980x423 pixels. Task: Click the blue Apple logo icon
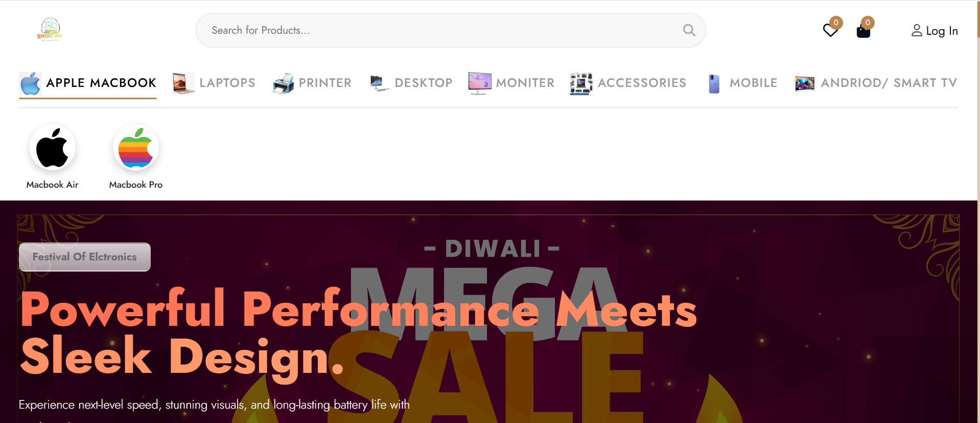30,83
